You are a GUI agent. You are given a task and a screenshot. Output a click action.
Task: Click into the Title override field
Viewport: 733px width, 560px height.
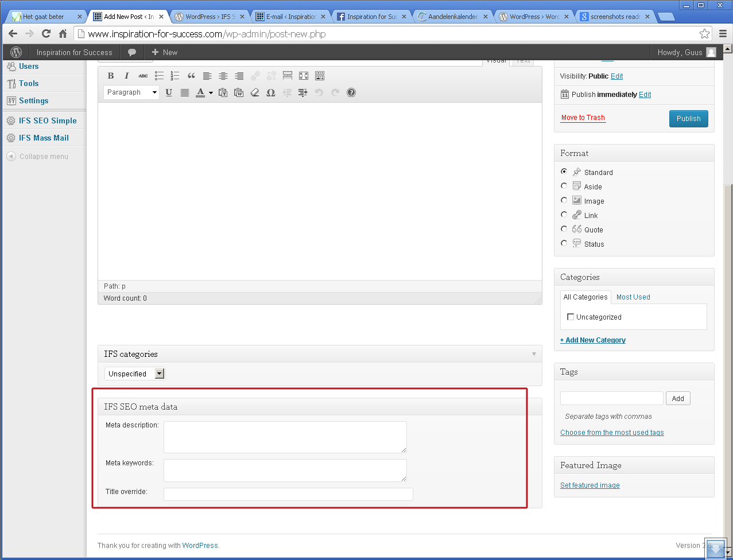coord(288,494)
